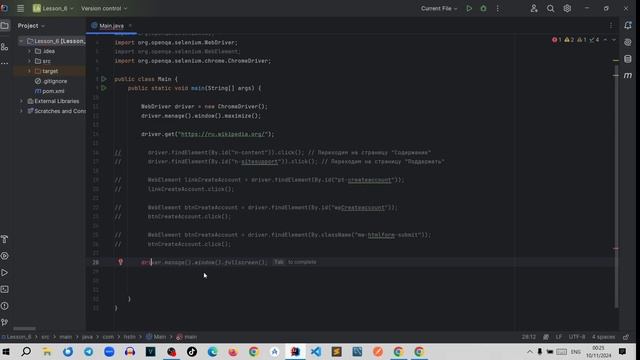Image resolution: width=640 pixels, height=360 pixels.
Task: Open the Problems tool window icon
Action: pyautogui.click(x=4, y=306)
